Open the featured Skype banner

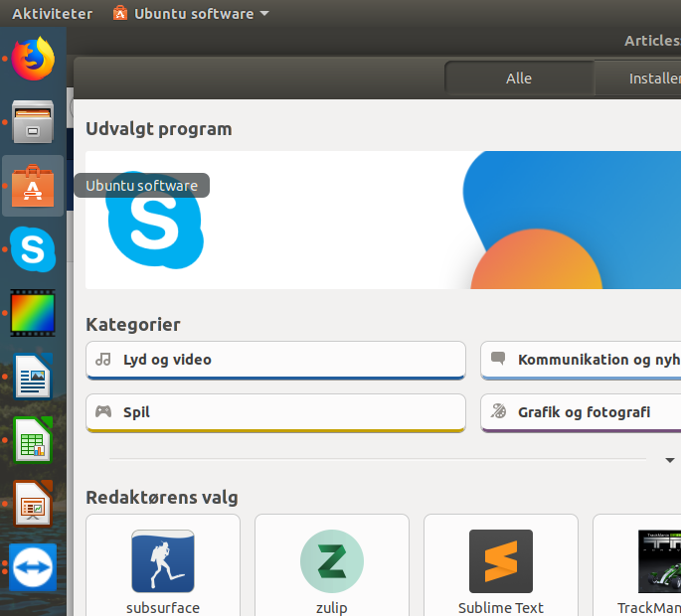click(383, 221)
